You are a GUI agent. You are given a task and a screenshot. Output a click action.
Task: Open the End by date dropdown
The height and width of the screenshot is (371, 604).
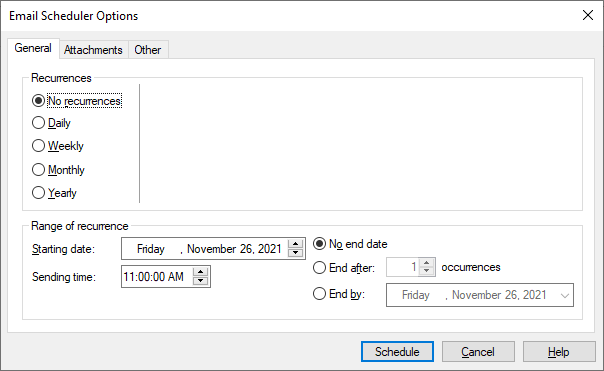[564, 295]
